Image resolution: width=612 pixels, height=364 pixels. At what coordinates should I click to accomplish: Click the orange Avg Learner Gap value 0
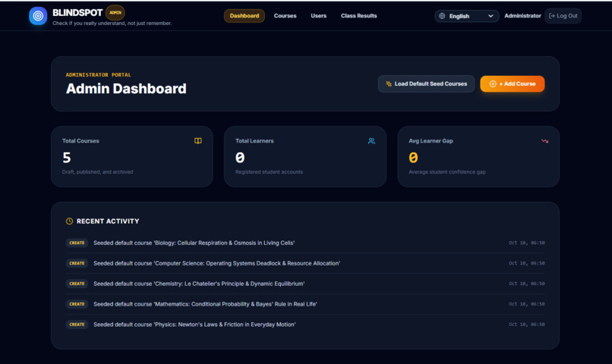pos(413,158)
